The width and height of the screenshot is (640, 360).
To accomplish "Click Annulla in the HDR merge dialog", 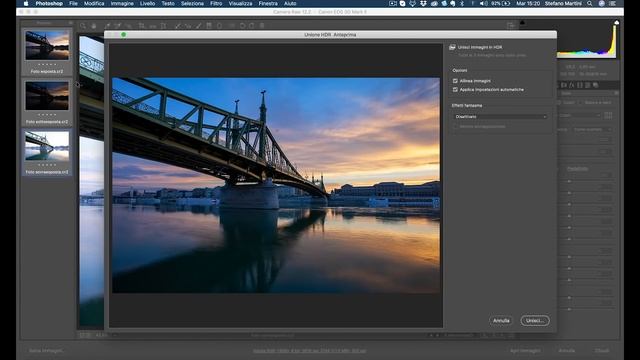I will tap(501, 320).
